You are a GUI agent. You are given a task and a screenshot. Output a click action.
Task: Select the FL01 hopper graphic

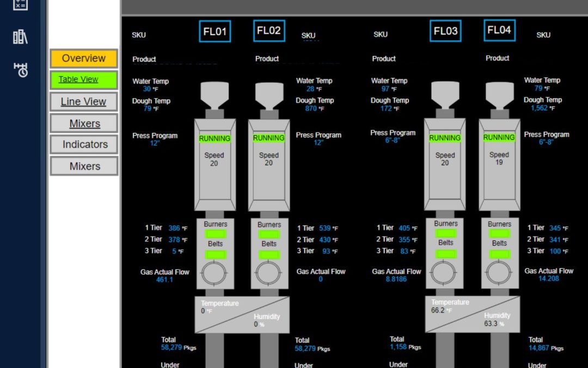tap(215, 96)
